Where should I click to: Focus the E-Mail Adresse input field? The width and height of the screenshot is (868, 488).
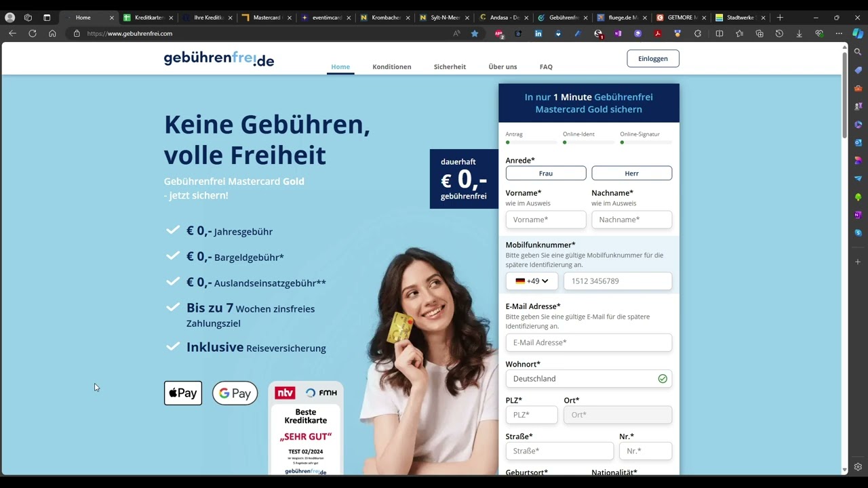tap(589, 343)
